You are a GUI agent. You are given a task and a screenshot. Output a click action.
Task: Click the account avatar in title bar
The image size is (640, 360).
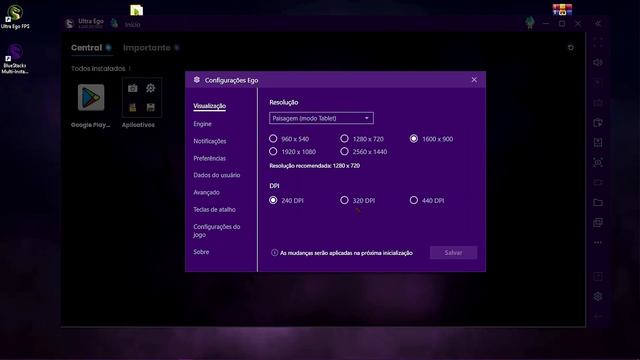coord(530,23)
